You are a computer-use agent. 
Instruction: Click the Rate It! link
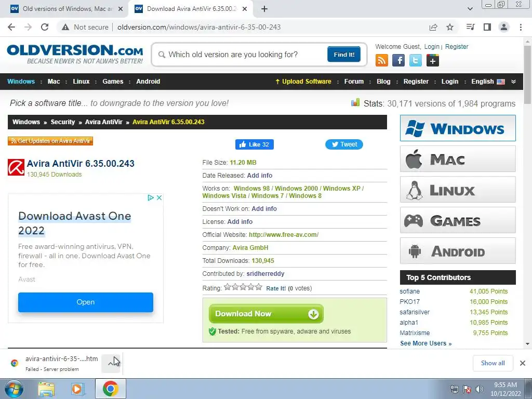click(x=276, y=288)
